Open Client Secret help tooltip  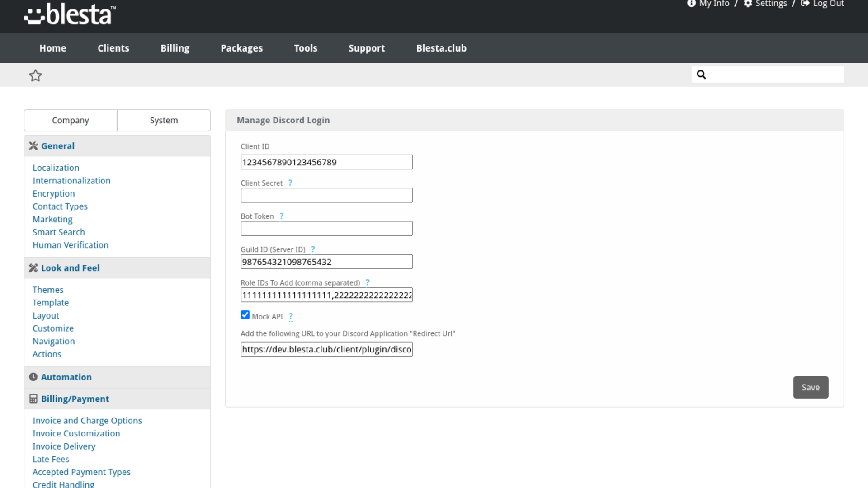point(290,183)
